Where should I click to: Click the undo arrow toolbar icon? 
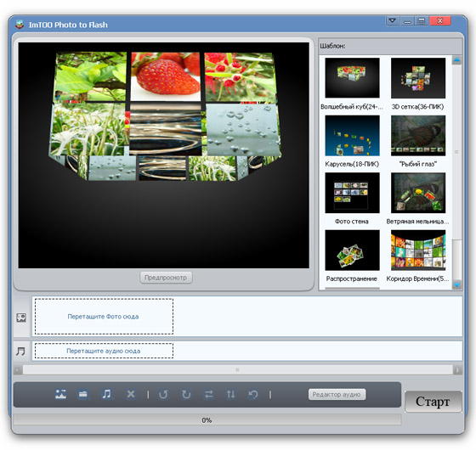(x=253, y=394)
